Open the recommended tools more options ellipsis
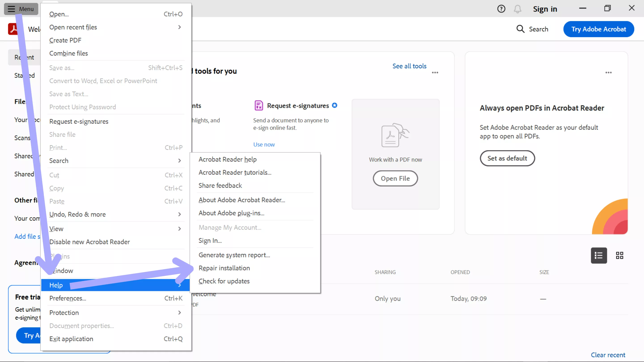Image resolution: width=644 pixels, height=362 pixels. [435, 72]
